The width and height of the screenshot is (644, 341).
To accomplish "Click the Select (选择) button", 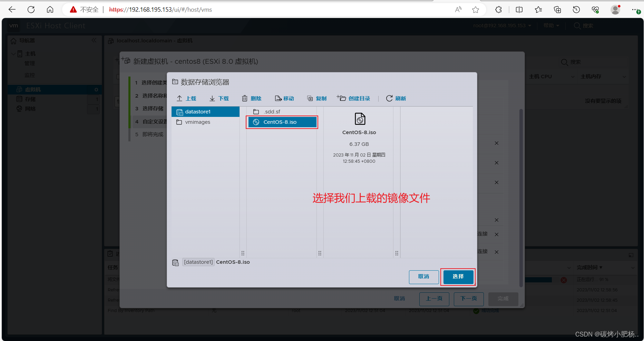I will coord(458,277).
